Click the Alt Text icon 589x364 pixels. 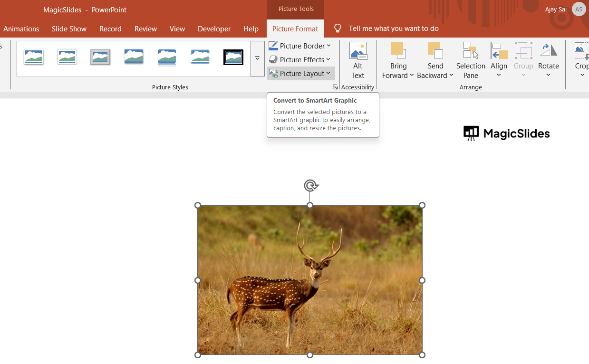coord(357,51)
